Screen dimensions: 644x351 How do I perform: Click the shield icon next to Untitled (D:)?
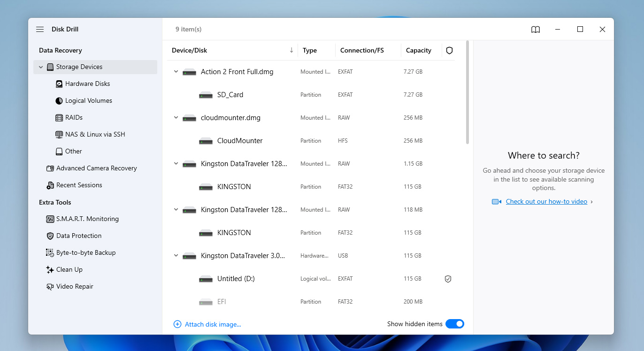(448, 279)
